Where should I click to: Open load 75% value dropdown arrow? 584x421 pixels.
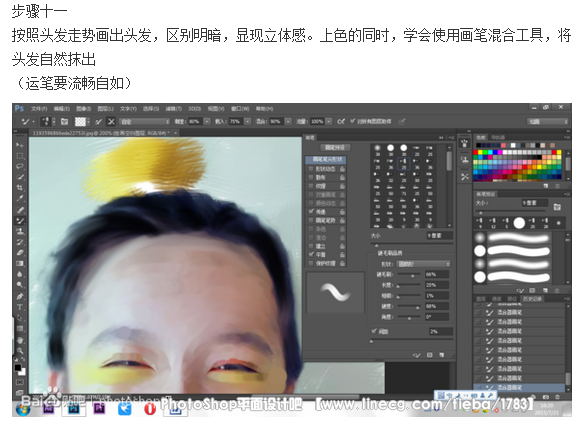[247, 121]
